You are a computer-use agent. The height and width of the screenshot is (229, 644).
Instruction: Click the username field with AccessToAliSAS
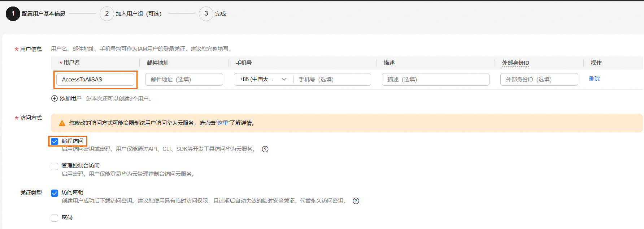click(95, 80)
